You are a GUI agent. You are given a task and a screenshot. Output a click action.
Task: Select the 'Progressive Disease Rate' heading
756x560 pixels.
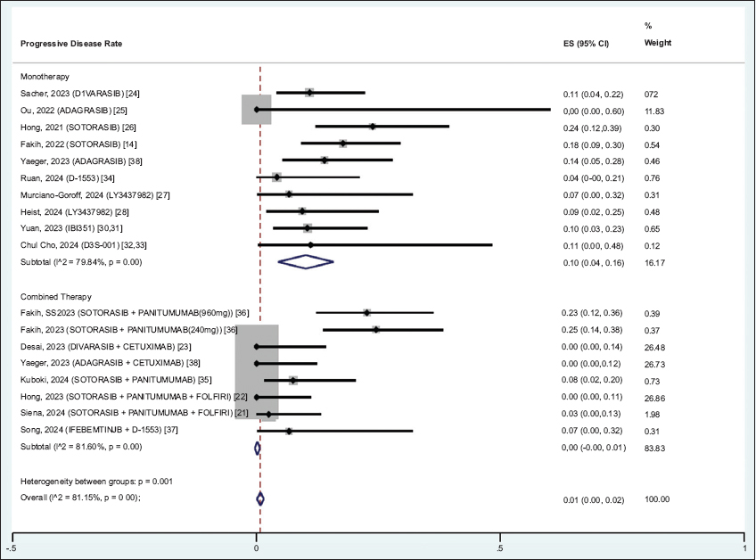(x=71, y=44)
